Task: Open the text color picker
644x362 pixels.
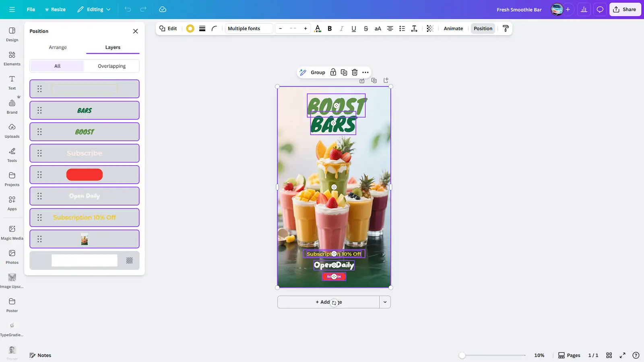Action: (x=318, y=29)
